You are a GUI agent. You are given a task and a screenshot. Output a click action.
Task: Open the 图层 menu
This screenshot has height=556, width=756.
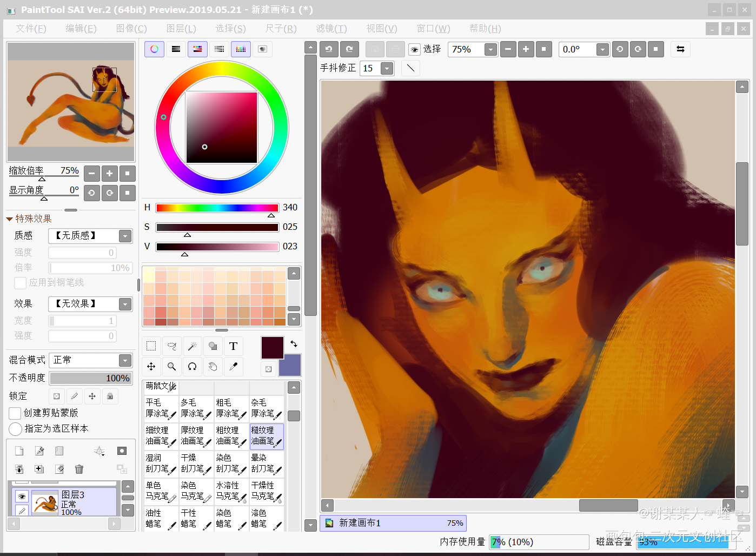[x=181, y=29]
